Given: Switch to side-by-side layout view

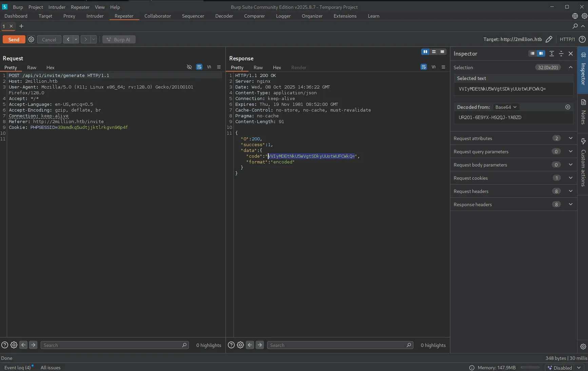Looking at the screenshot, I should point(425,52).
